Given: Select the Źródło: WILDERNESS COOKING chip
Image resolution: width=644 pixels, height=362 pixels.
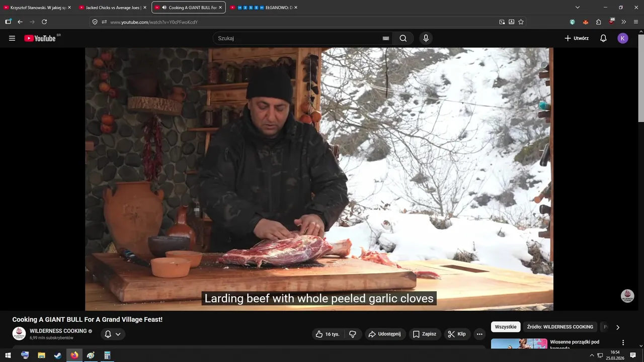Looking at the screenshot, I should [560, 327].
